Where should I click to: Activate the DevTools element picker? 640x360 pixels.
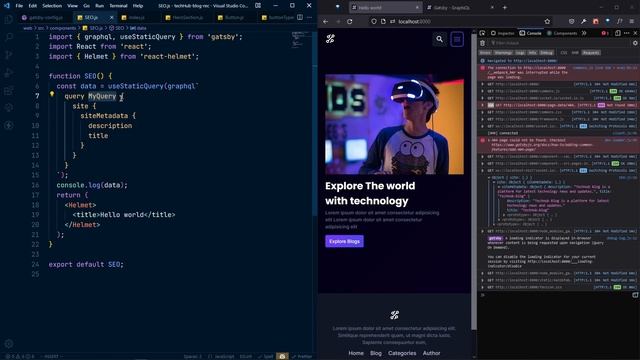coord(482,33)
